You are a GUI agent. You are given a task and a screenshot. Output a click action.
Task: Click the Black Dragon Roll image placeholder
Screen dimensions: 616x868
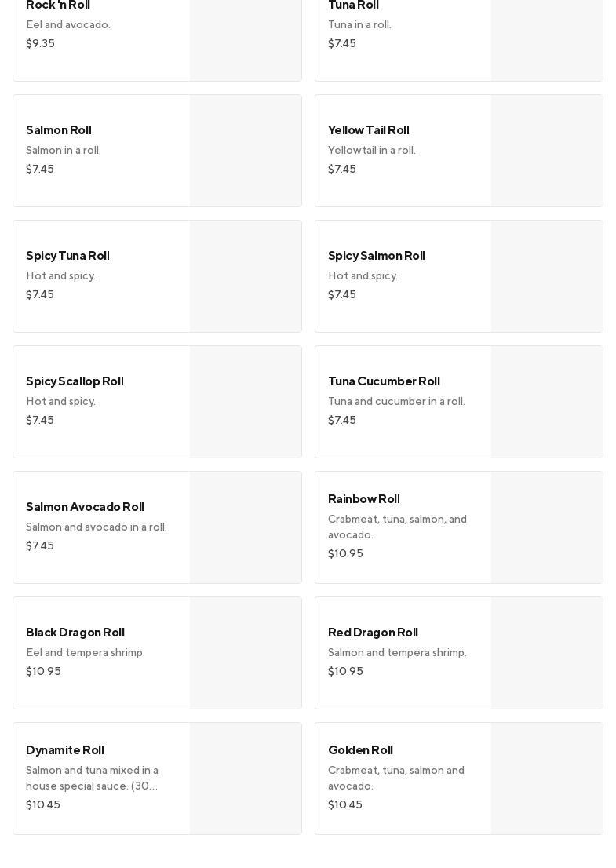(x=246, y=653)
